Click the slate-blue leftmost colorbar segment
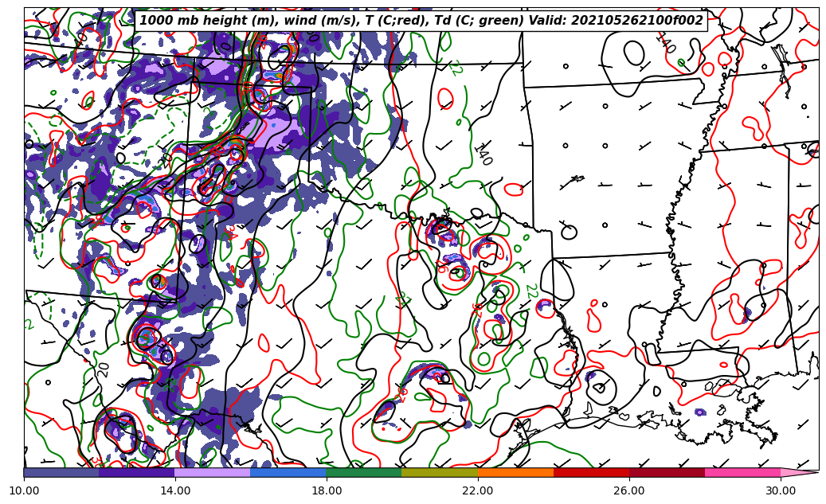Screen dimensions: 826x504 tap(61, 472)
